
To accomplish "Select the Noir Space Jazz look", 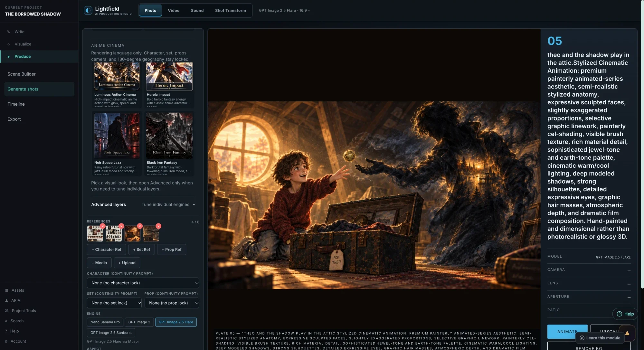I will pyautogui.click(x=117, y=143).
